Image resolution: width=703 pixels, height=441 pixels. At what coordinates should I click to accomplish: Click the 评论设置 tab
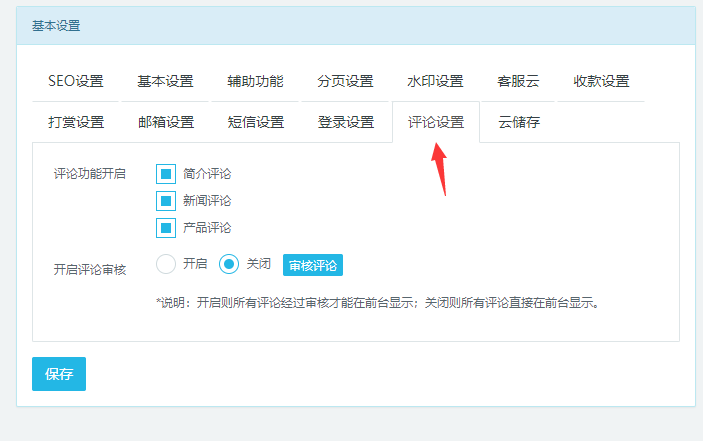pyautogui.click(x=435, y=123)
